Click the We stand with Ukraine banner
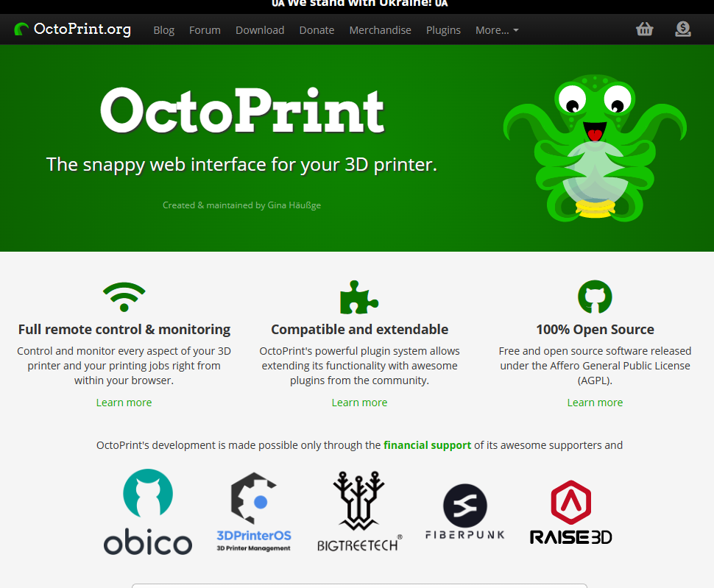Image resolution: width=714 pixels, height=588 pixels. click(360, 4)
